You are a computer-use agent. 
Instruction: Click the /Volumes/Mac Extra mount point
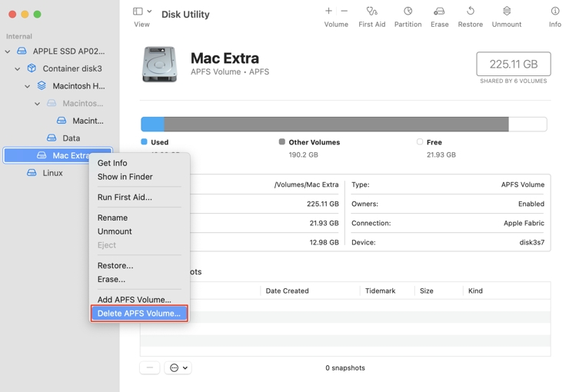[x=306, y=184]
